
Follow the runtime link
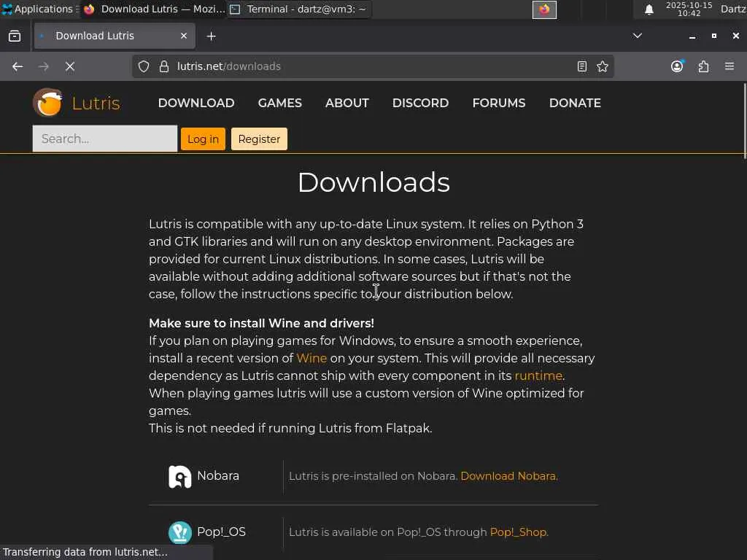tap(538, 376)
